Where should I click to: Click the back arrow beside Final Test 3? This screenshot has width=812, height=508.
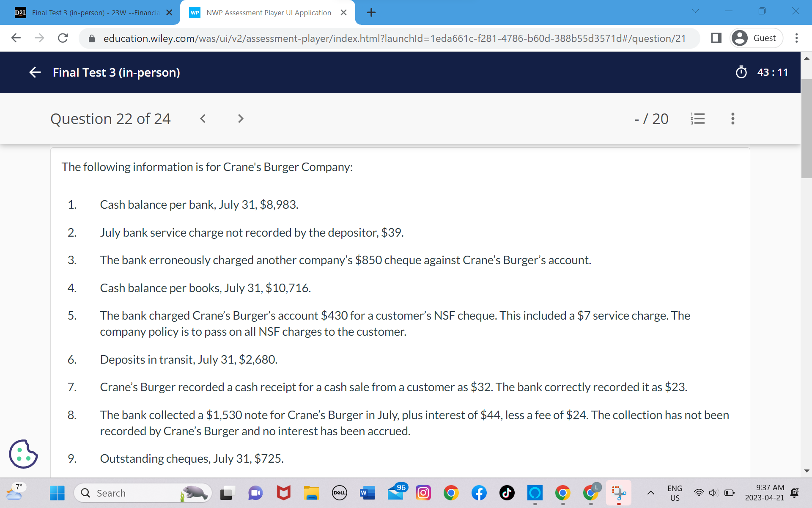pyautogui.click(x=35, y=72)
